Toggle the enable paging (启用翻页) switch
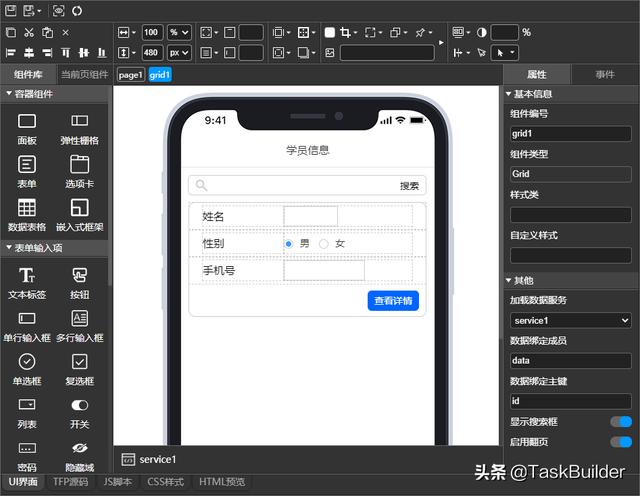640x496 pixels. pyautogui.click(x=621, y=442)
